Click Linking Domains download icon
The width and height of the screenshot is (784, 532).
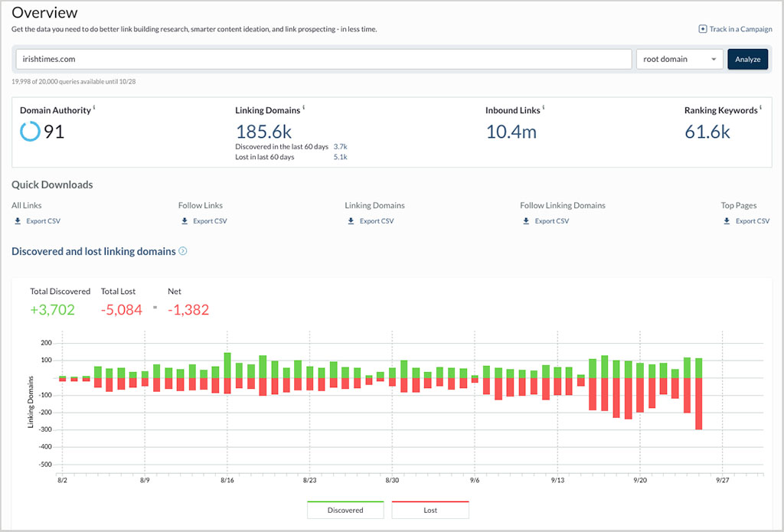tap(351, 220)
